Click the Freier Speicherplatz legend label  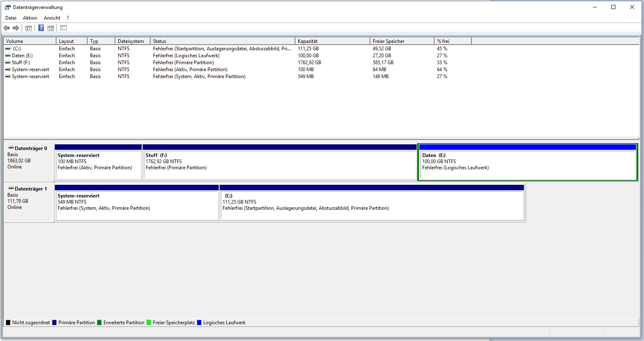click(174, 323)
